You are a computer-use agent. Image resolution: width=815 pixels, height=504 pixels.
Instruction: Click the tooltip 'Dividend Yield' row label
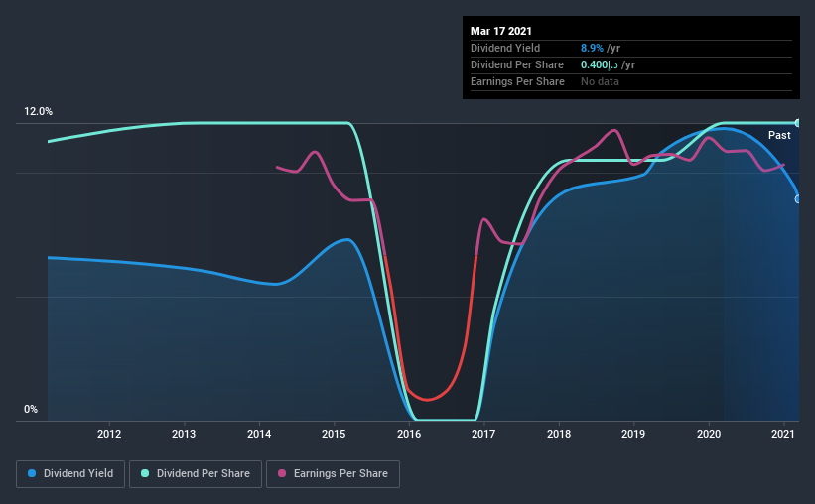505,48
